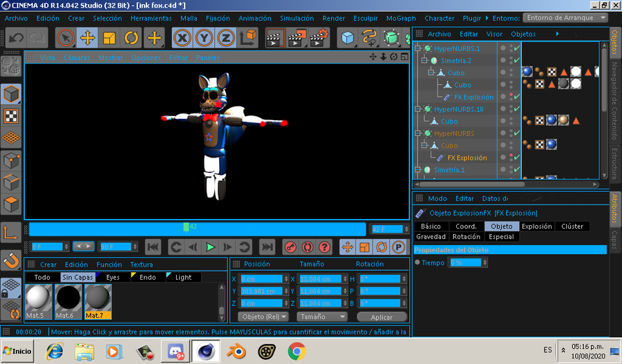Toggle Snap magnet icon

coord(10,260)
